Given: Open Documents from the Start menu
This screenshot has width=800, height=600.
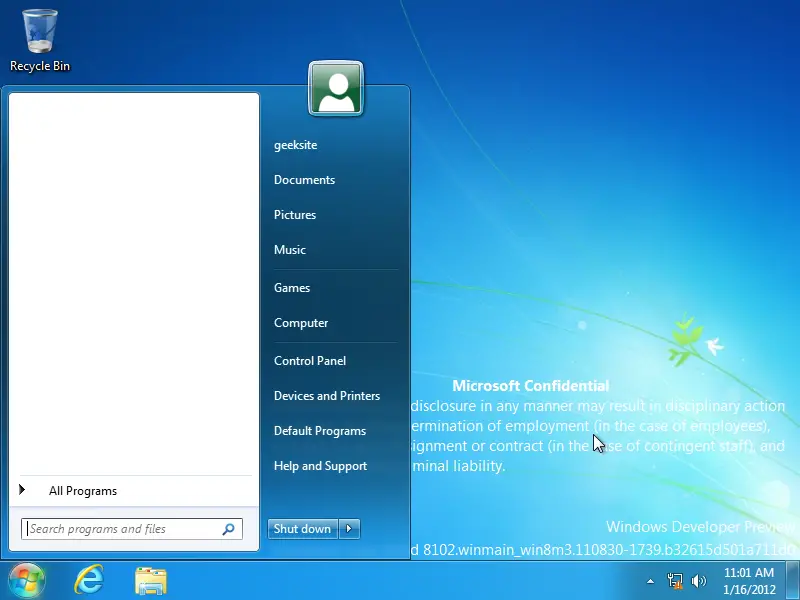Looking at the screenshot, I should tap(304, 180).
